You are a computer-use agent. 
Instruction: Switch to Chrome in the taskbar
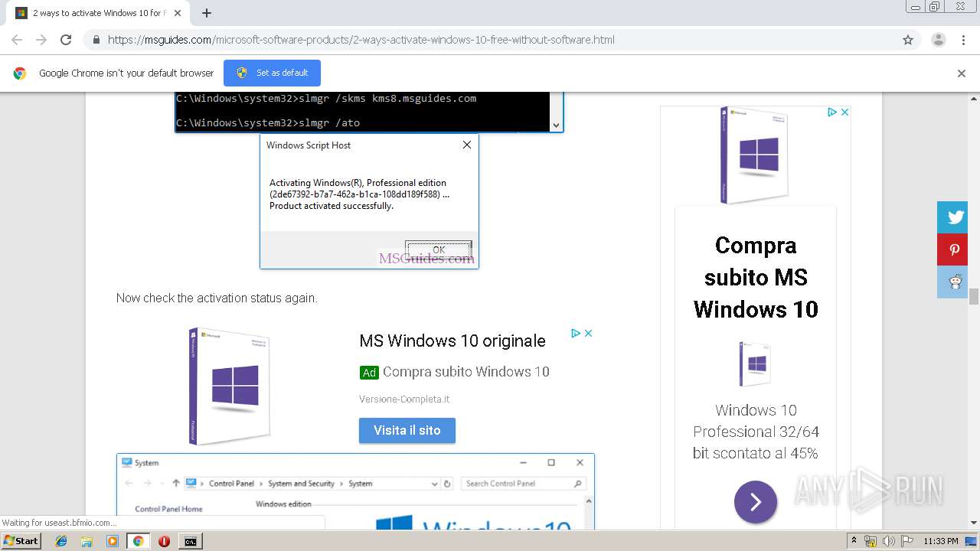138,541
